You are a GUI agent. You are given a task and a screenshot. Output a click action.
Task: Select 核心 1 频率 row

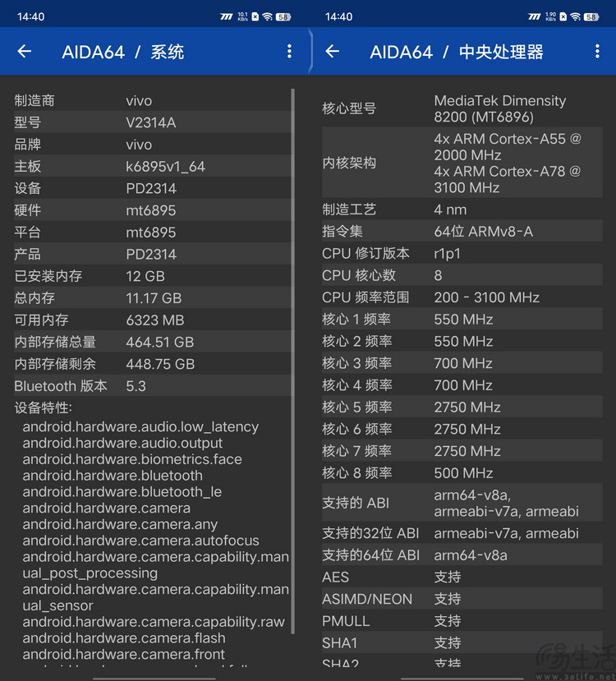(462, 320)
